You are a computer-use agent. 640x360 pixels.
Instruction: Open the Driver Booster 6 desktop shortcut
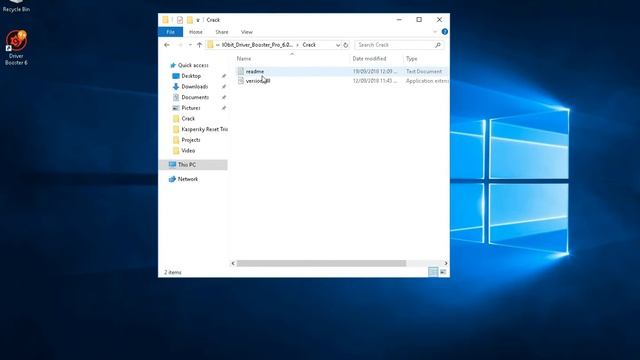[16, 47]
